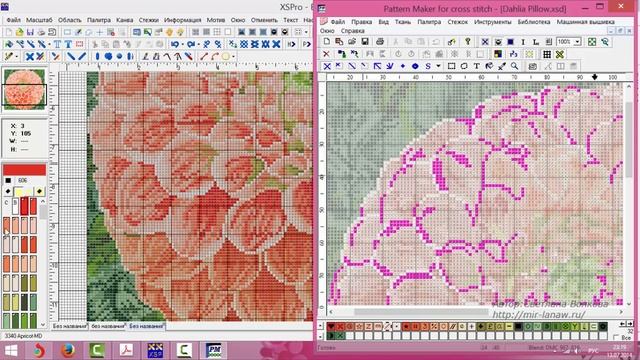The image size is (640, 360).
Task: Click the floppy save icon in Pattern Maker
Action: [x=365, y=42]
